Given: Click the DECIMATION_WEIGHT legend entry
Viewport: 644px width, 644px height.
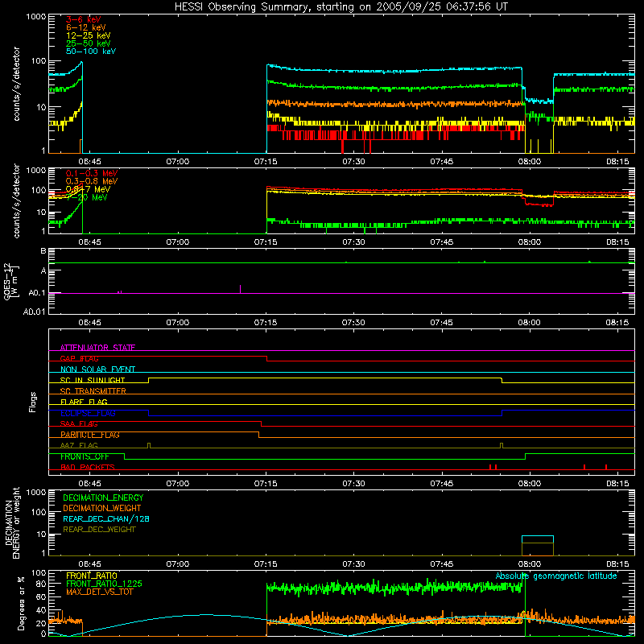Looking at the screenshot, I should [x=102, y=508].
